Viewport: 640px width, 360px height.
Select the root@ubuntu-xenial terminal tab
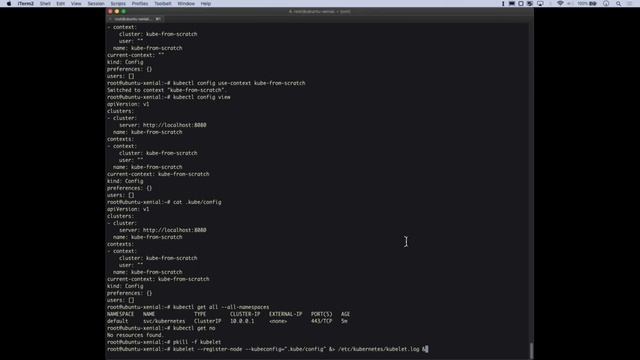tap(135, 19)
